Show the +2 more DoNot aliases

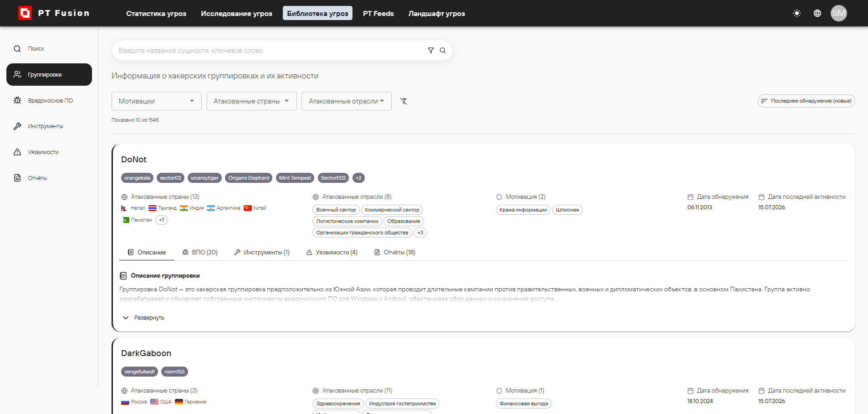coord(358,178)
